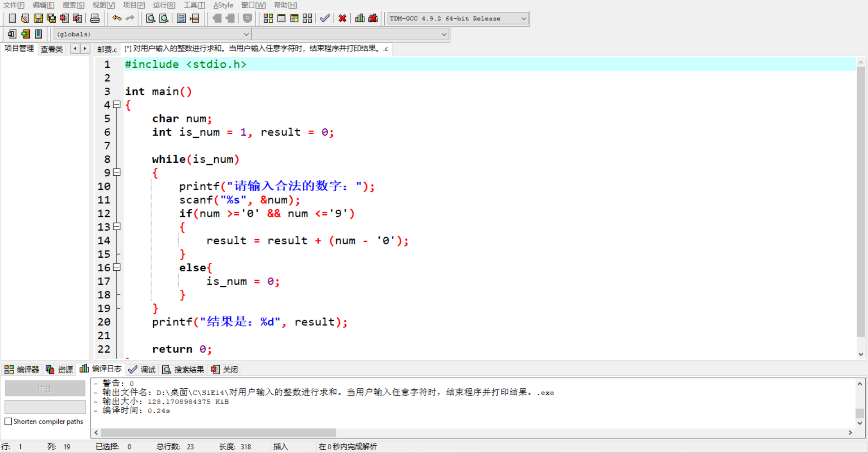Click the Go to function icon

coord(181,18)
